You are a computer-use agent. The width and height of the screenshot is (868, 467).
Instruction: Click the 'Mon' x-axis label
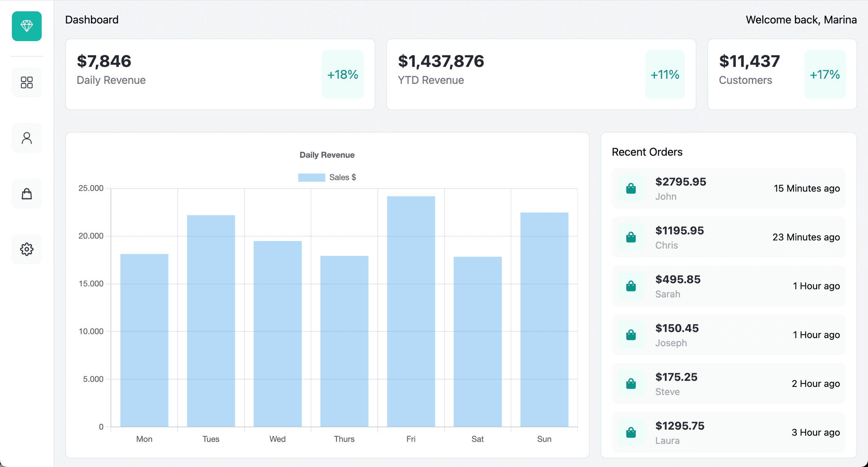pos(144,439)
